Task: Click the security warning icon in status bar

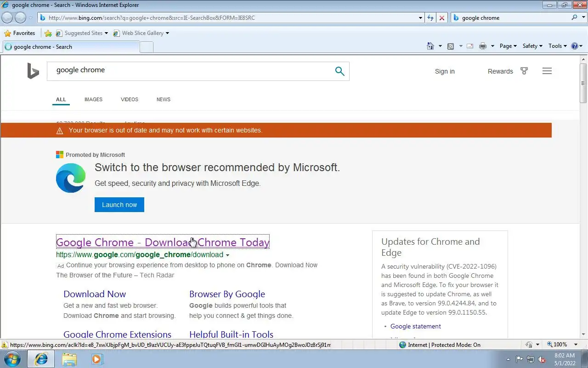Action: [x=5, y=345]
